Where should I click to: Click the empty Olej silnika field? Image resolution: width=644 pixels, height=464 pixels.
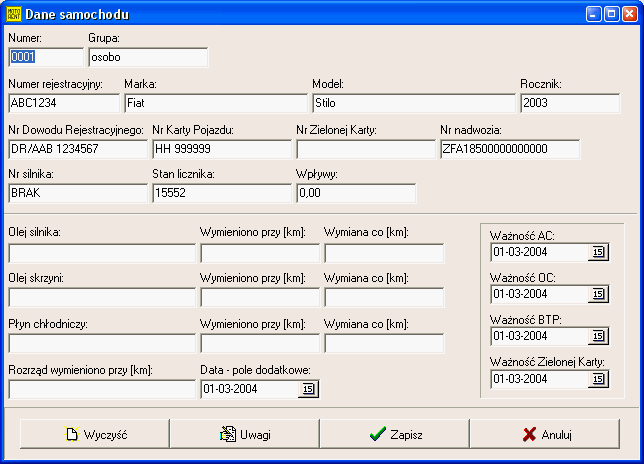pyautogui.click(x=101, y=253)
